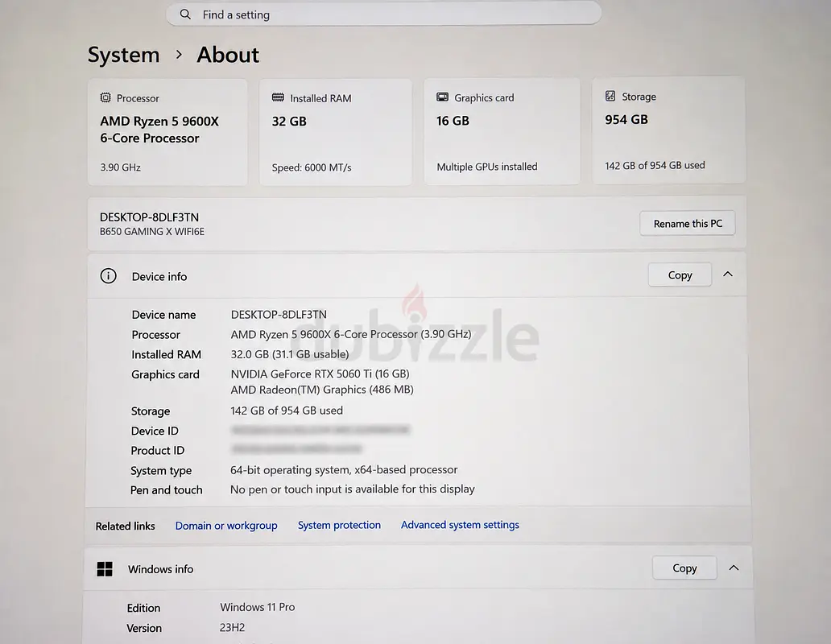Click the Device info header label
Viewport: 831px width, 644px height.
tap(159, 276)
